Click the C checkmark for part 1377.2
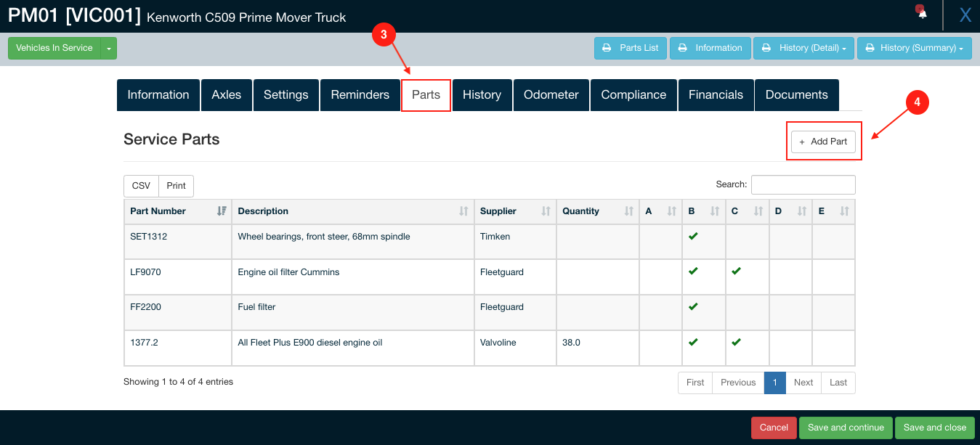The image size is (980, 445). point(736,342)
